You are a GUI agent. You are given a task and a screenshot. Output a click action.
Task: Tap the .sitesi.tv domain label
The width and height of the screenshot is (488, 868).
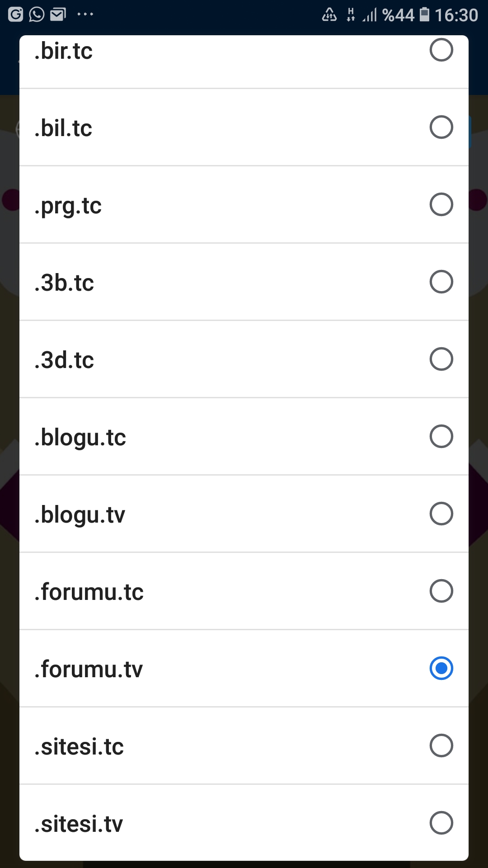(79, 824)
